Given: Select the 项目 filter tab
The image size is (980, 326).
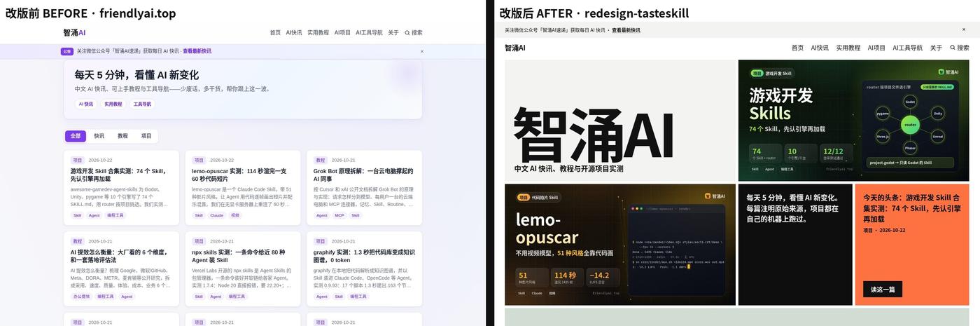Looking at the screenshot, I should pyautogui.click(x=146, y=136).
